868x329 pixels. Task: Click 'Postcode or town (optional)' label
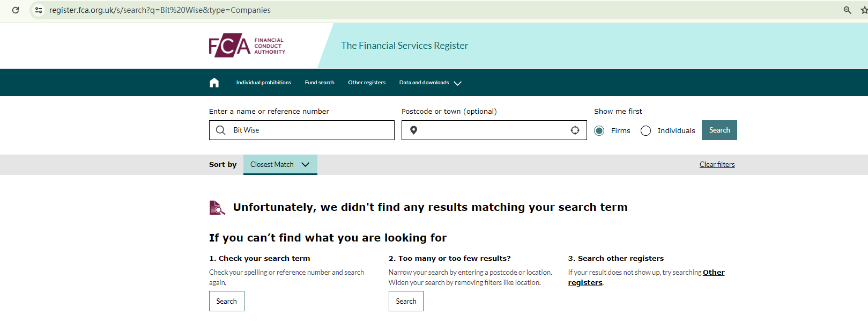(449, 111)
